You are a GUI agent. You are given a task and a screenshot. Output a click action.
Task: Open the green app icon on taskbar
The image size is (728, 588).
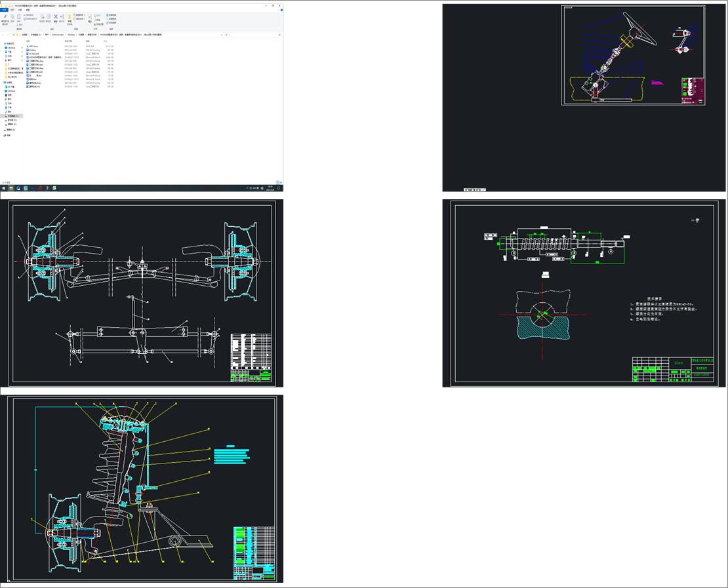coord(54,188)
